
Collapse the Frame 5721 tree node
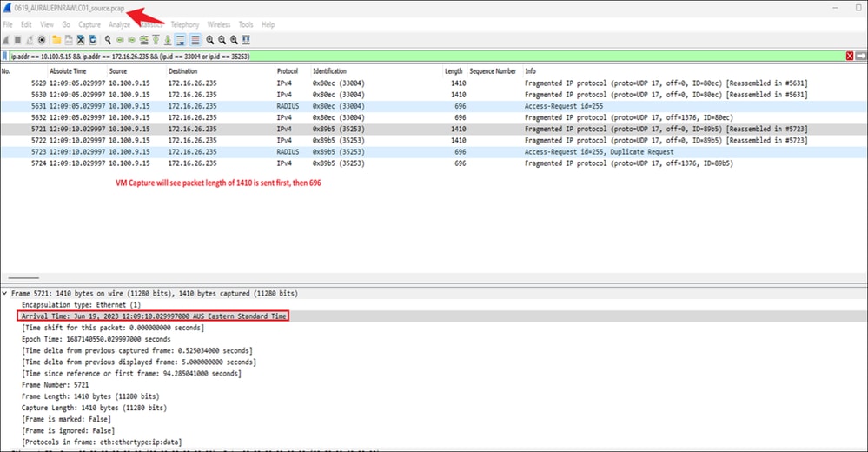5,293
